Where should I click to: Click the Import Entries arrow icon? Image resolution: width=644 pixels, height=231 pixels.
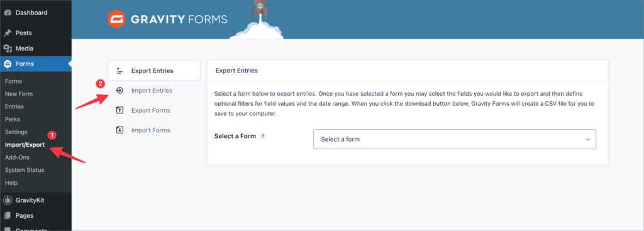coord(120,91)
